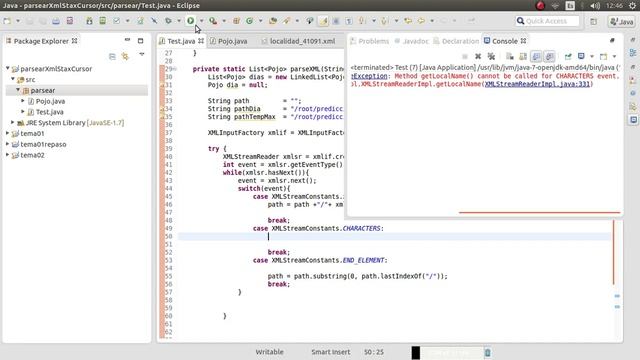Remove Launch using console X icon
Image resolution: width=640 pixels, height=360 pixels.
pyautogui.click(x=478, y=56)
